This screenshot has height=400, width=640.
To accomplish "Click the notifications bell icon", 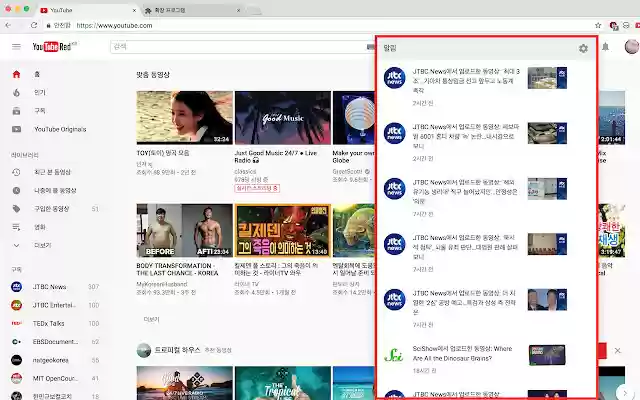I will (x=605, y=47).
